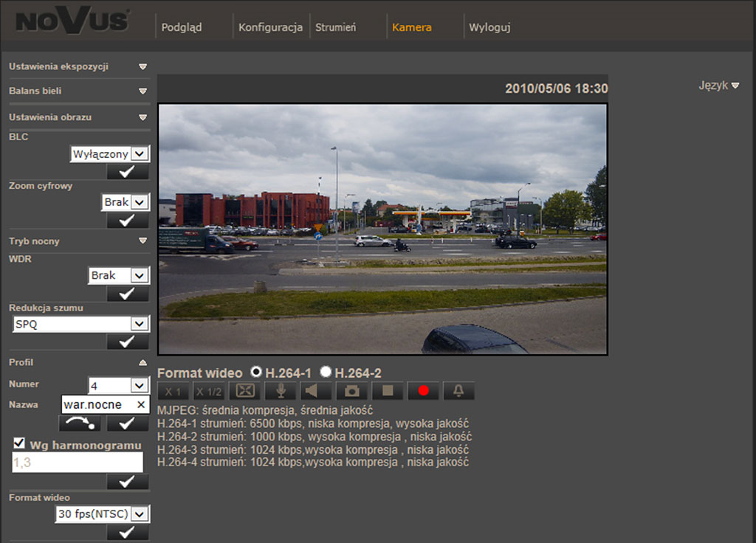This screenshot has width=756, height=543.
Task: Click the H.264-2 strumień 1000 kbps line
Action: tap(315, 437)
